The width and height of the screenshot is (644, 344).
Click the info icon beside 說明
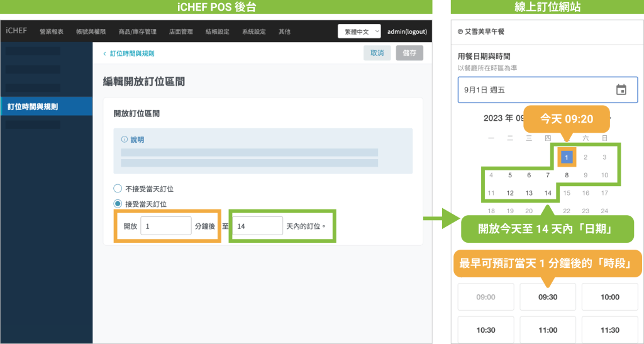(124, 140)
